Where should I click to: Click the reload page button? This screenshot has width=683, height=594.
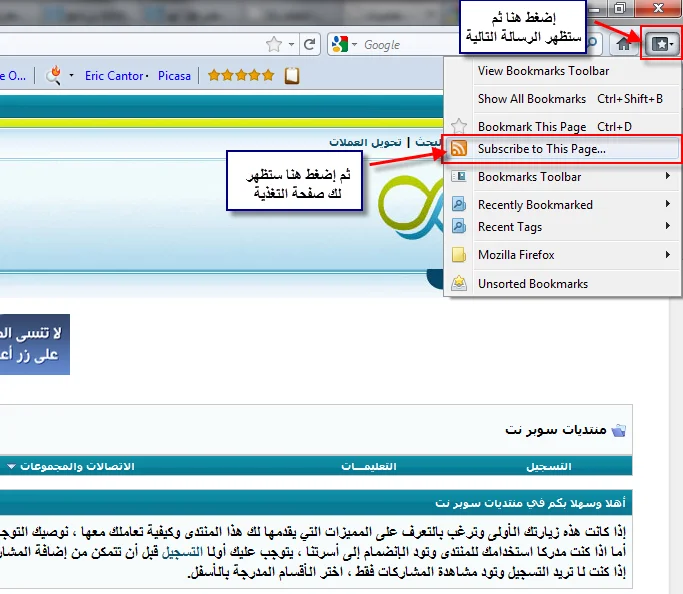[x=310, y=44]
